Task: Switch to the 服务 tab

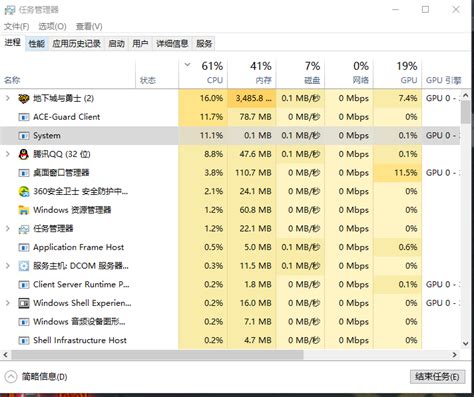Action: (204, 44)
